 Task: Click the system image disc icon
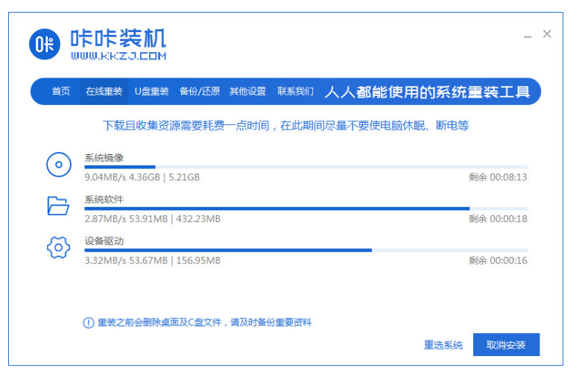(x=58, y=165)
